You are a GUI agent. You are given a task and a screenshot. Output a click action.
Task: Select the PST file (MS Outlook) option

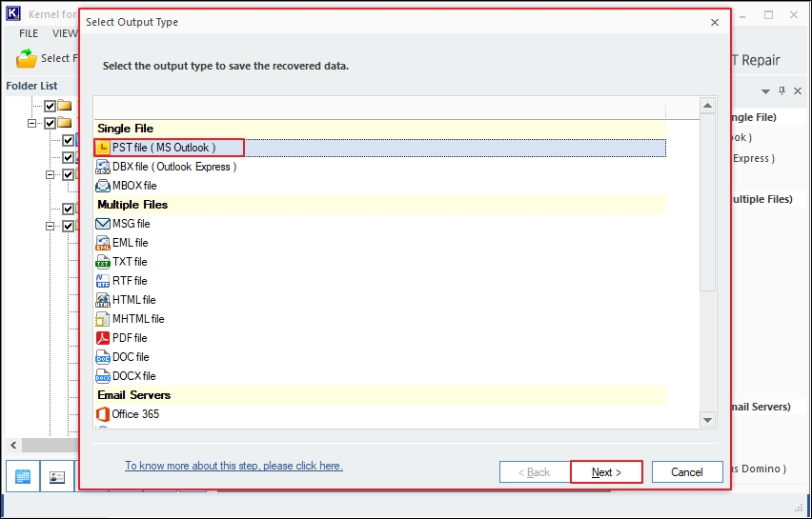click(379, 148)
